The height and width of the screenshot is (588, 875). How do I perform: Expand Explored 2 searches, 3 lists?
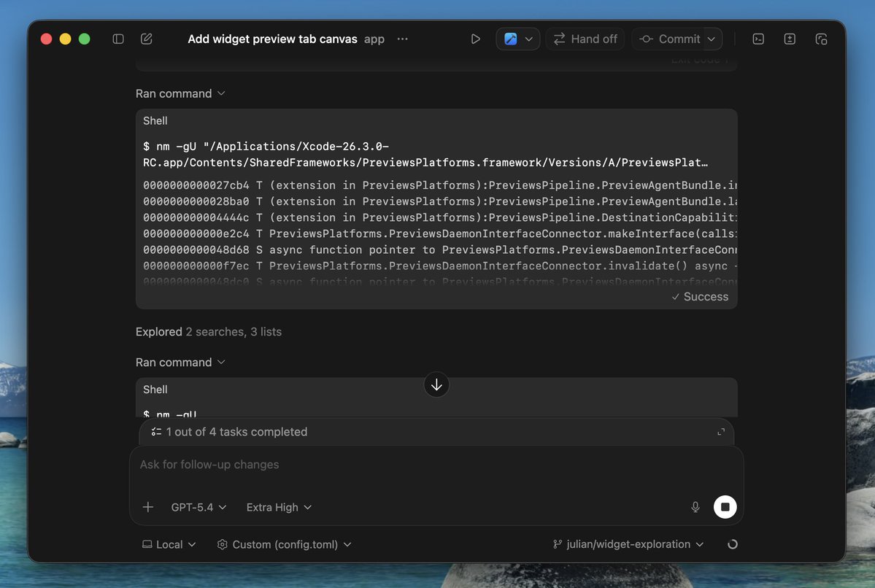point(209,331)
